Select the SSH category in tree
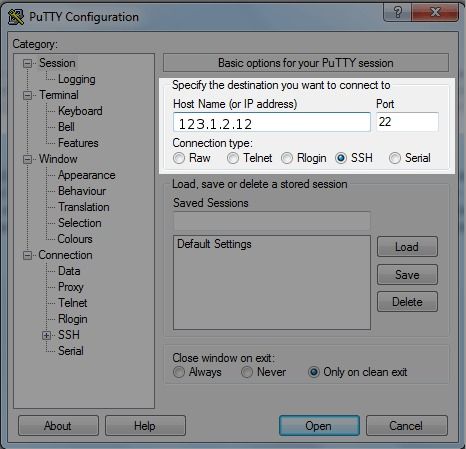Viewport: 466px width, 449px height. [69, 335]
